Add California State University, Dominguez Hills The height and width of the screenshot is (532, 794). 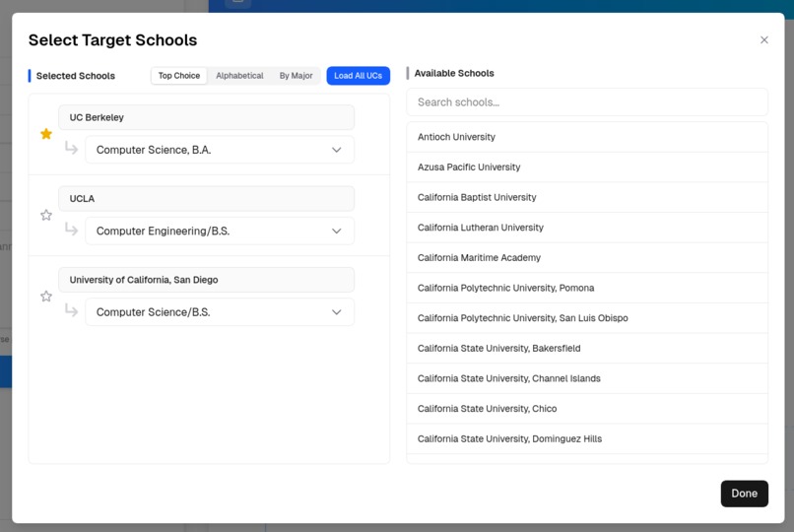587,438
